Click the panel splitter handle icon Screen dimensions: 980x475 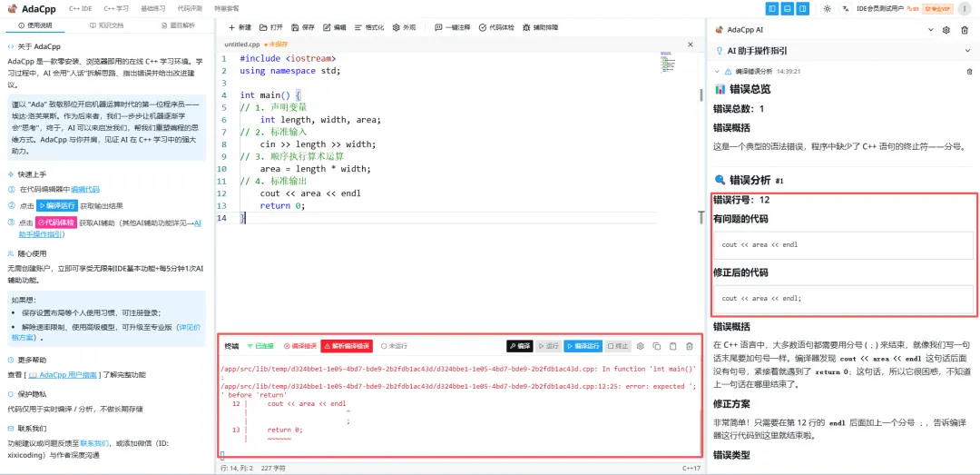[x=701, y=216]
